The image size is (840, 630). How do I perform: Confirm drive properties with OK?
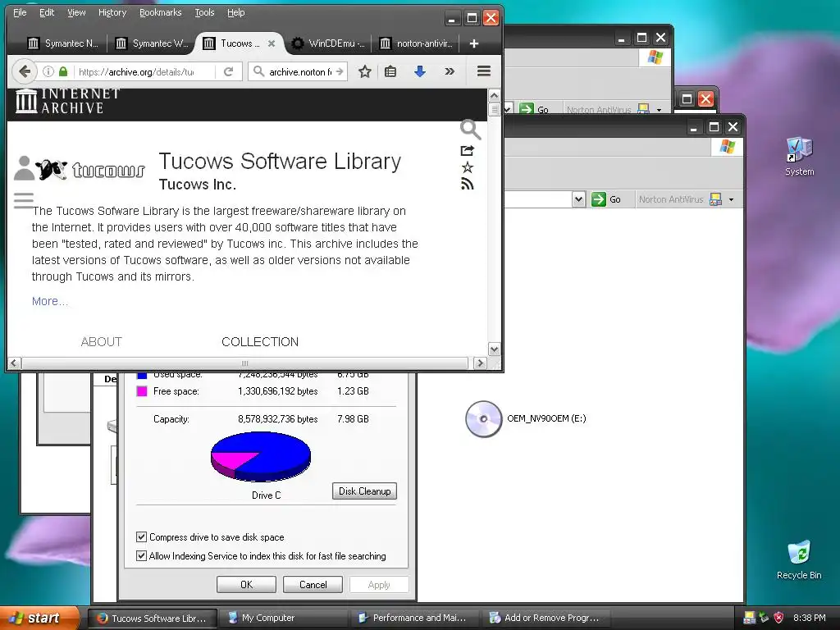(x=246, y=584)
